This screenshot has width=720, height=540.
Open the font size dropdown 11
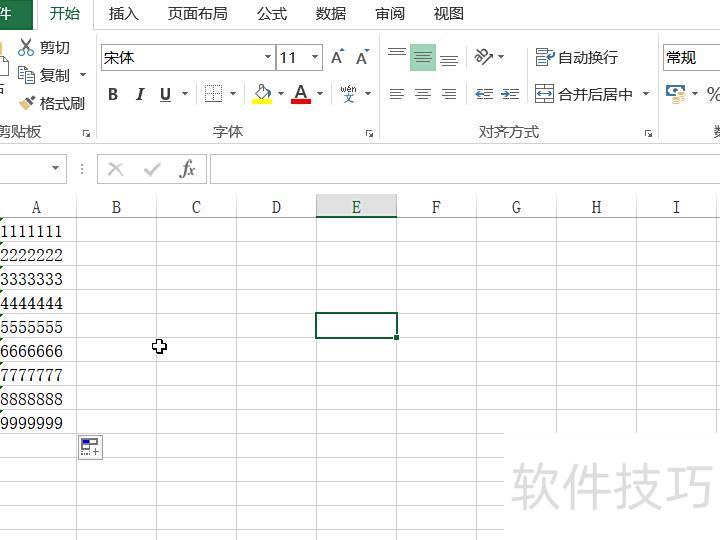coord(315,57)
